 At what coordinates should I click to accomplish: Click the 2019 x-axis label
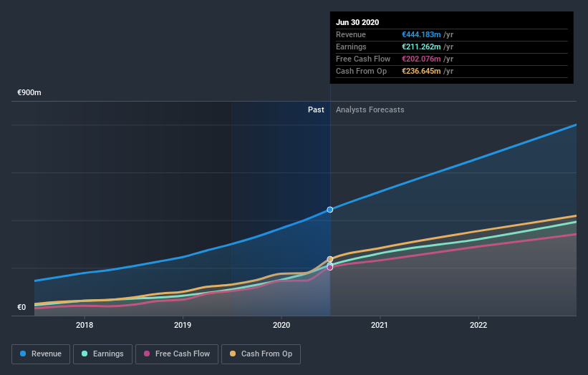(183, 325)
